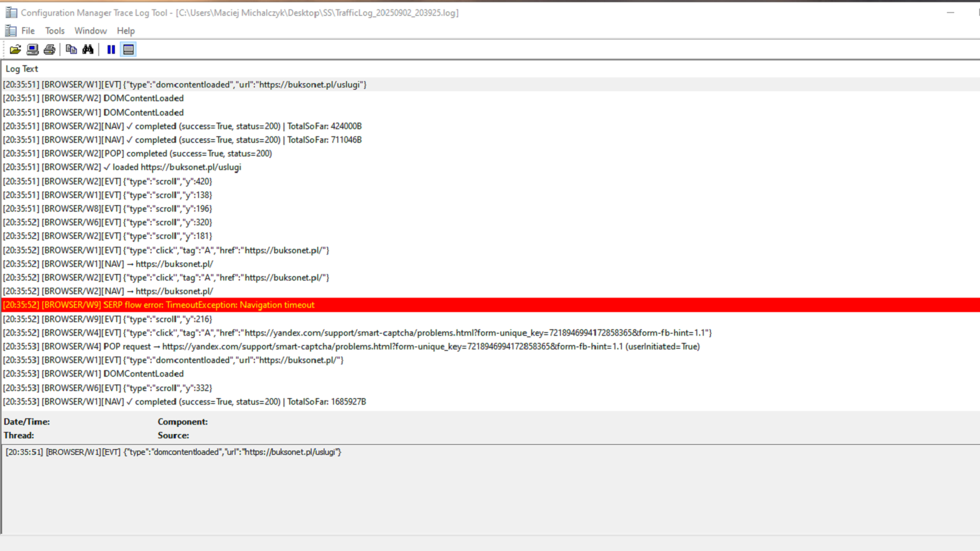980x551 pixels.
Task: Click the Log Text column header
Action: coord(22,68)
